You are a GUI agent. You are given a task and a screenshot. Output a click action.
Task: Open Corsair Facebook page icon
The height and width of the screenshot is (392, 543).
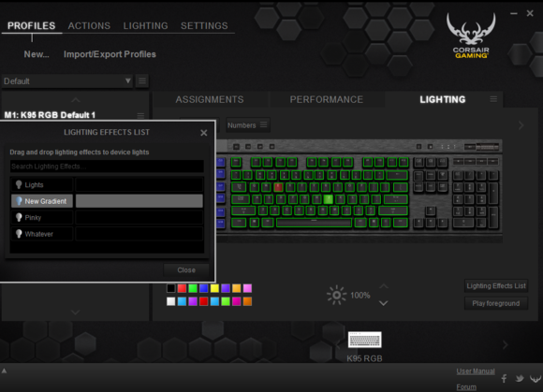click(504, 379)
